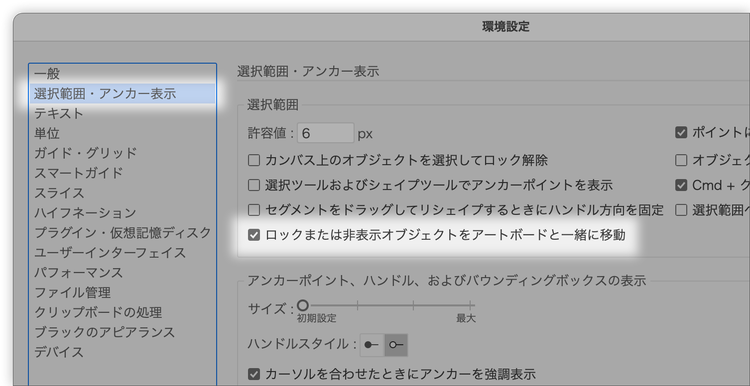Open プラグイン・仮想記憶ディスク category
This screenshot has width=750, height=386.
point(122,232)
